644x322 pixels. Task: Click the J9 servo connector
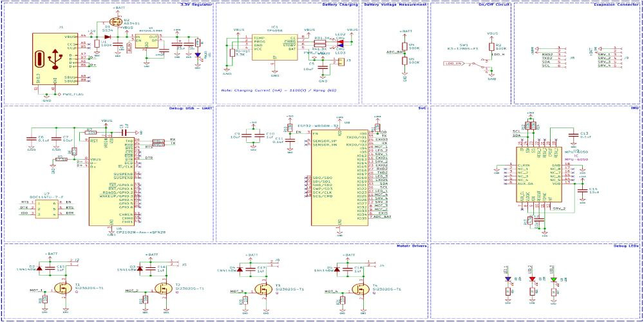pyautogui.click(x=618, y=57)
